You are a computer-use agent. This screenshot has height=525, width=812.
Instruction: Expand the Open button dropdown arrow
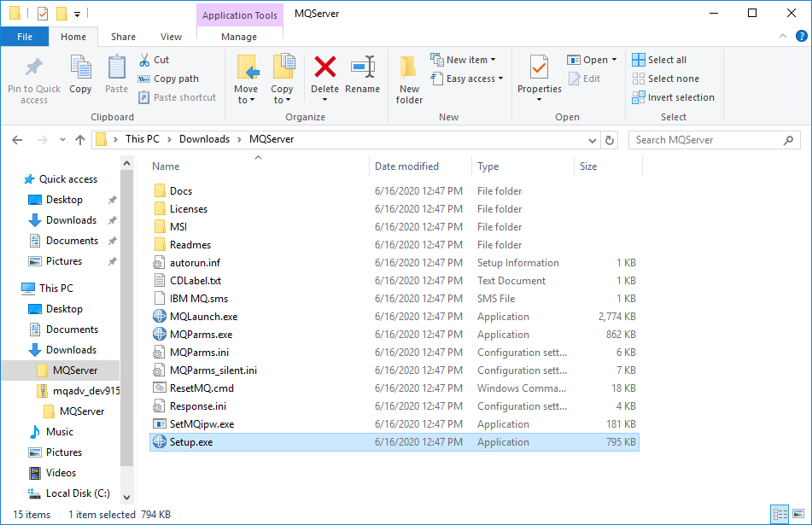click(x=614, y=60)
